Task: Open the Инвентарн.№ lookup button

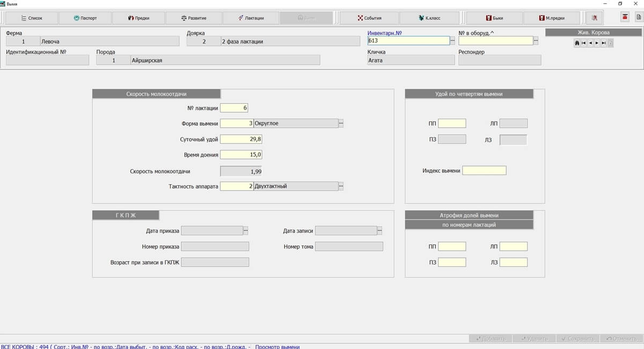Action: click(452, 41)
